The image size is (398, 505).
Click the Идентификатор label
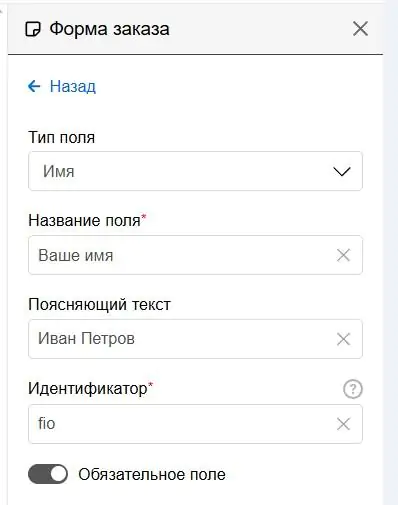88,389
